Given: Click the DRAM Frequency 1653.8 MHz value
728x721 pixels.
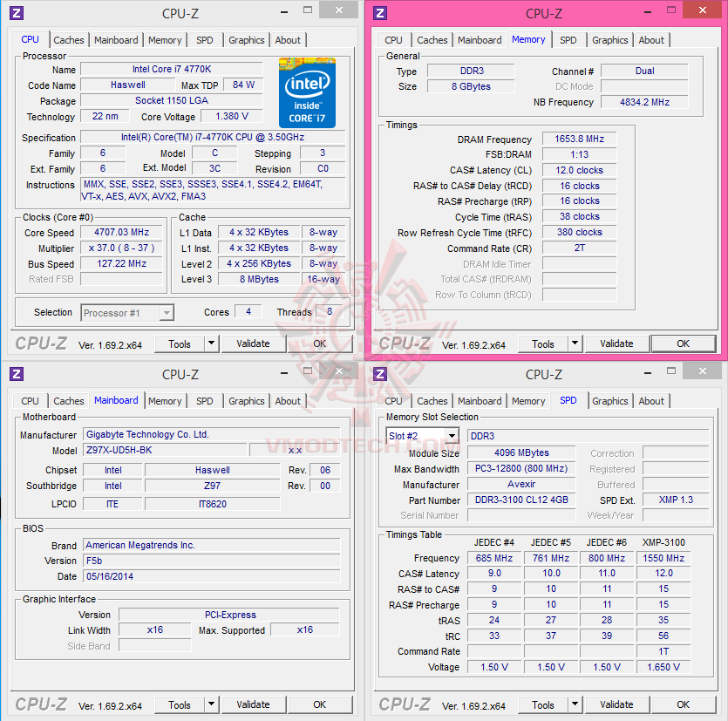Looking at the screenshot, I should pyautogui.click(x=580, y=139).
